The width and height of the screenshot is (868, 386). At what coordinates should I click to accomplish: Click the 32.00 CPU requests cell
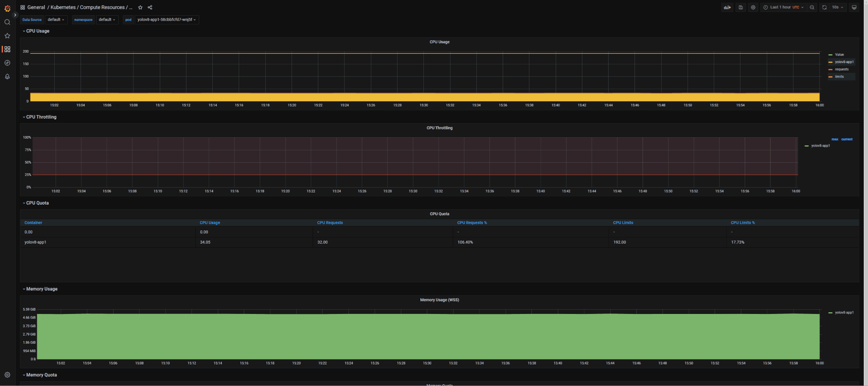(383, 242)
